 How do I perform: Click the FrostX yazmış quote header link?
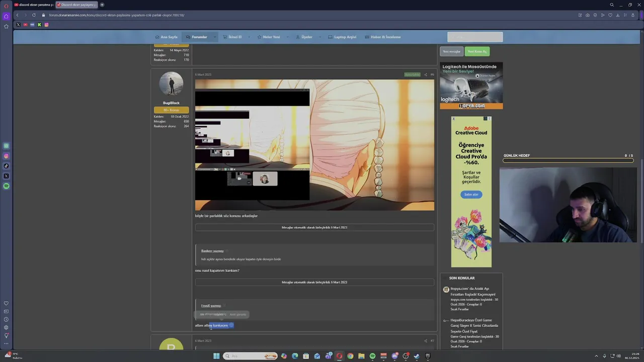(211, 306)
